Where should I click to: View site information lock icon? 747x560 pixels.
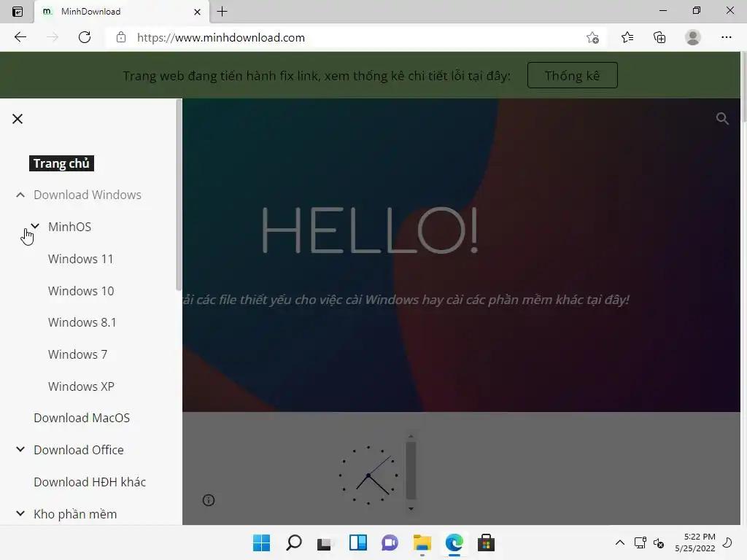pyautogui.click(x=121, y=37)
